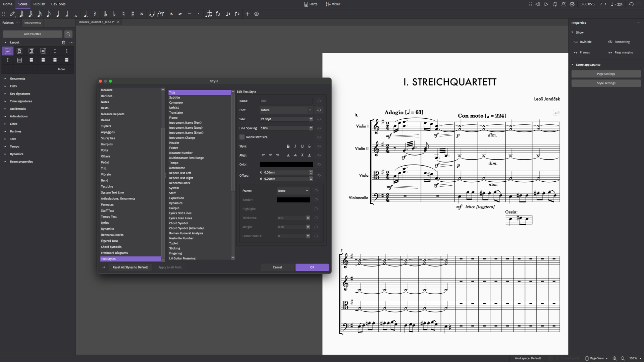The height and width of the screenshot is (362, 644).
Task: Select the note input pencil tool
Action: tap(12, 14)
